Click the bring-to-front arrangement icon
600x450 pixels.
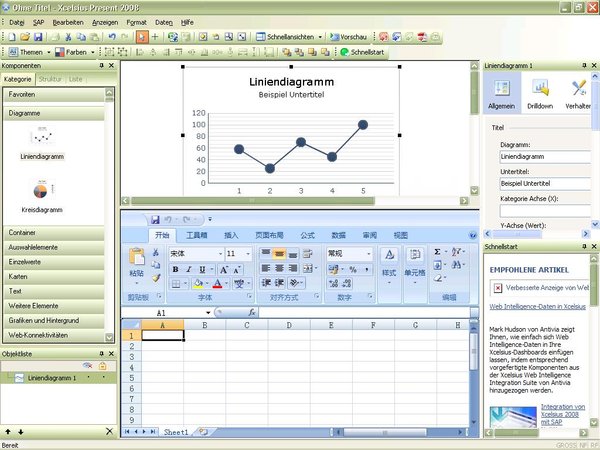tap(287, 52)
